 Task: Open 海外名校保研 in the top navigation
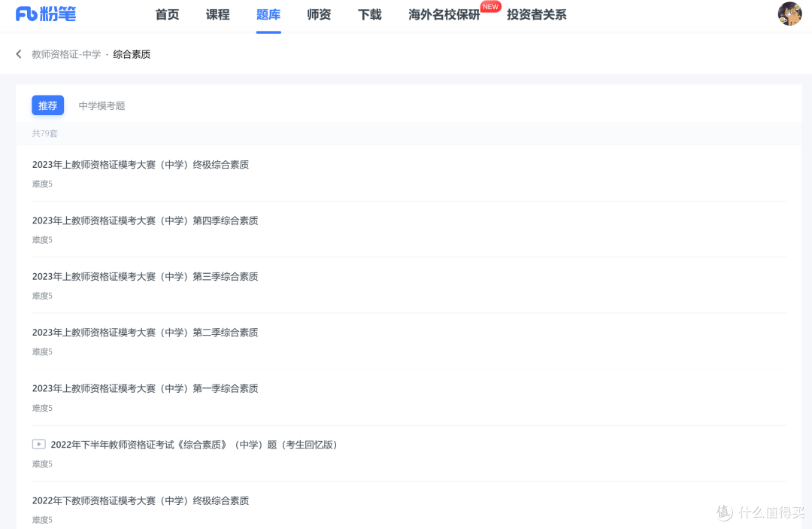[x=444, y=14]
